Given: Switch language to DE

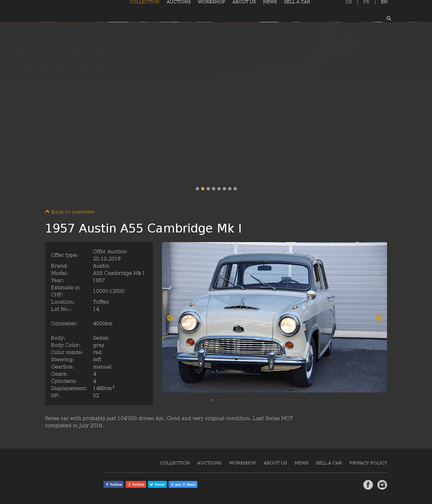Looking at the screenshot, I should pyautogui.click(x=349, y=2).
